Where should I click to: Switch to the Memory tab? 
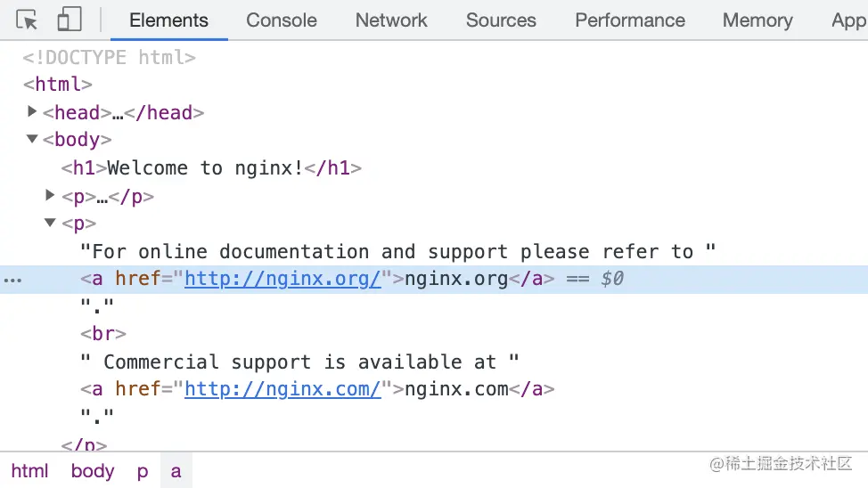coord(757,20)
